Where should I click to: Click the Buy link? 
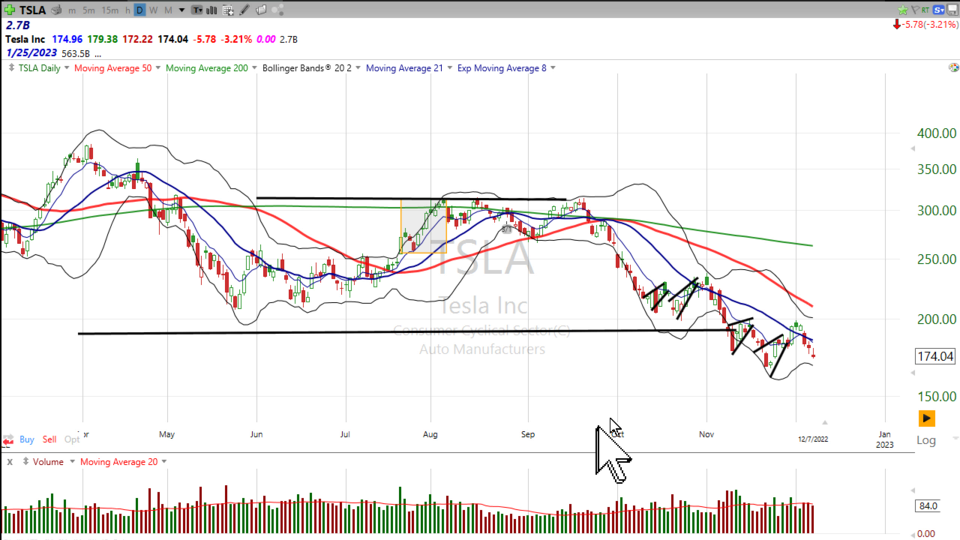click(27, 439)
